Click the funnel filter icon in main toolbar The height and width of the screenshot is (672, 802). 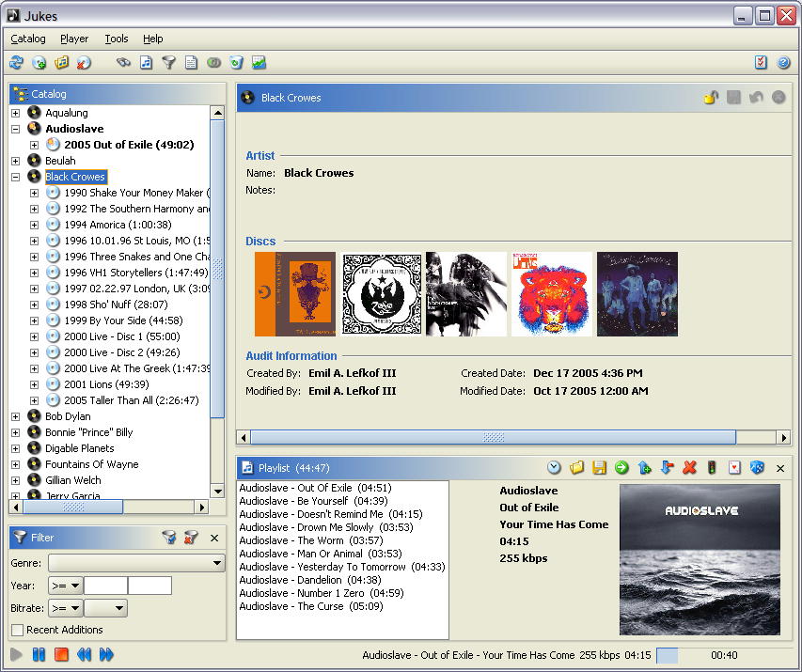point(168,63)
